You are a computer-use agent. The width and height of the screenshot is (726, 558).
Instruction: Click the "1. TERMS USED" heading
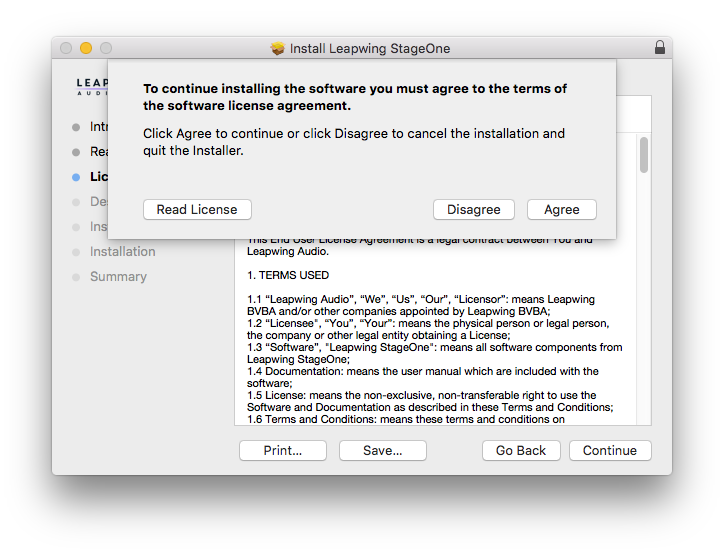point(288,275)
